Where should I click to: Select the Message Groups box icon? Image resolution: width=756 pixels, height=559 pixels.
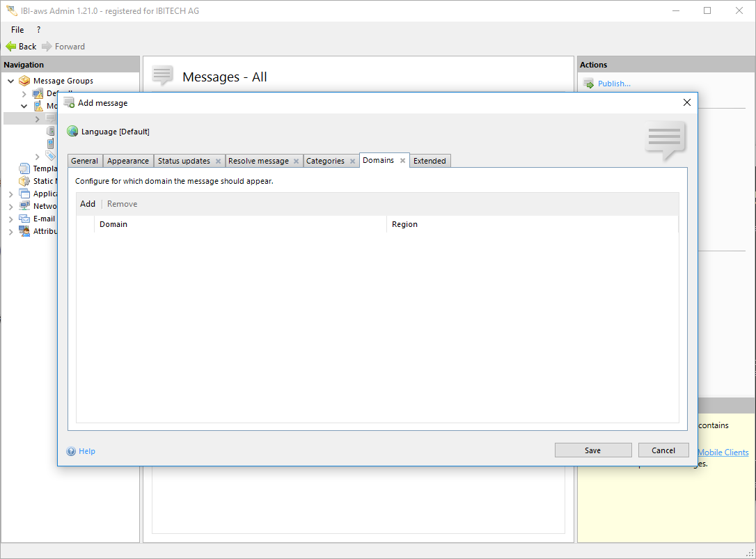click(24, 81)
